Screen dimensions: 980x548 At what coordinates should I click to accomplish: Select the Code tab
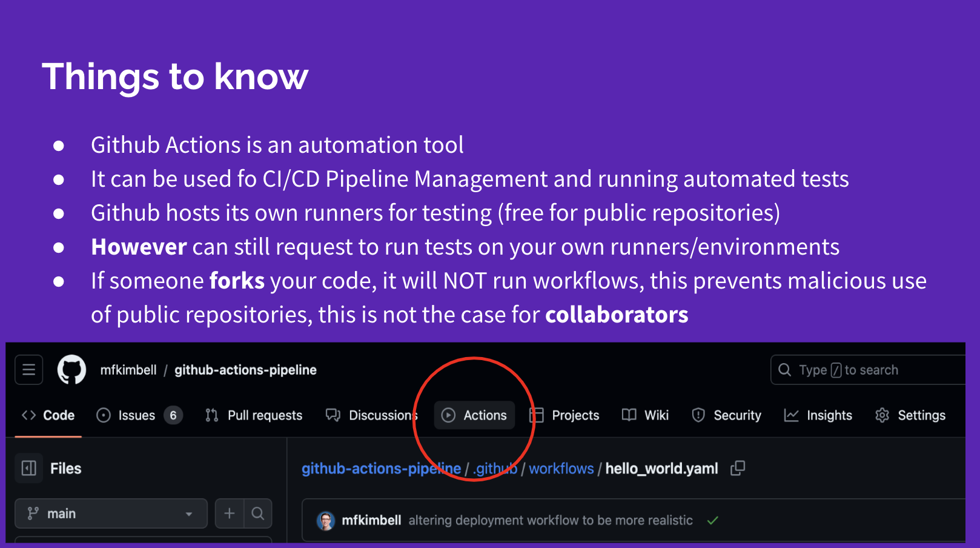[x=48, y=415]
